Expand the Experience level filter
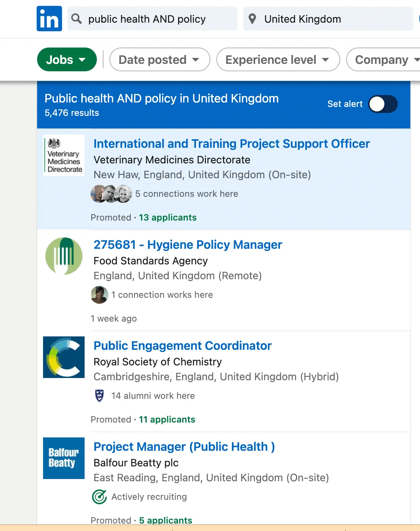This screenshot has height=531, width=420. [x=278, y=59]
